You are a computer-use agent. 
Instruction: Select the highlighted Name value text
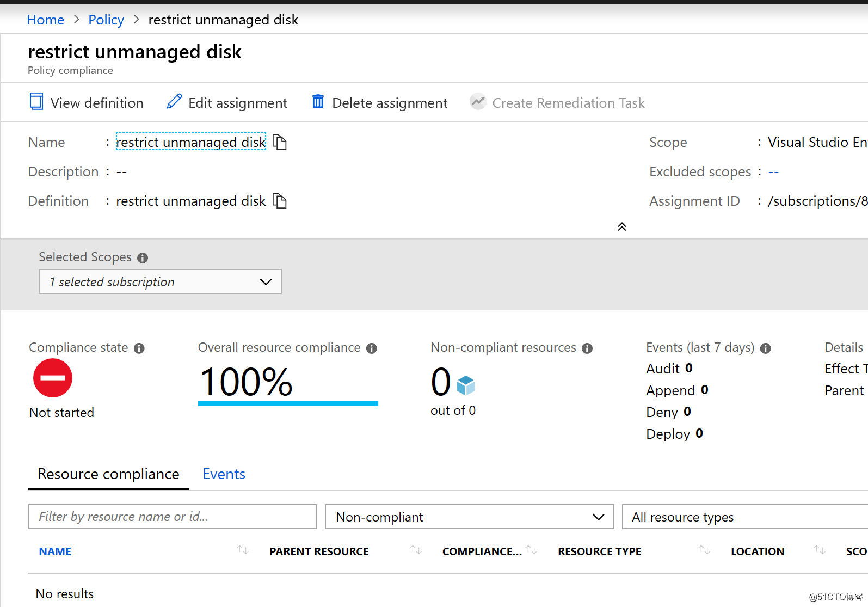(191, 142)
